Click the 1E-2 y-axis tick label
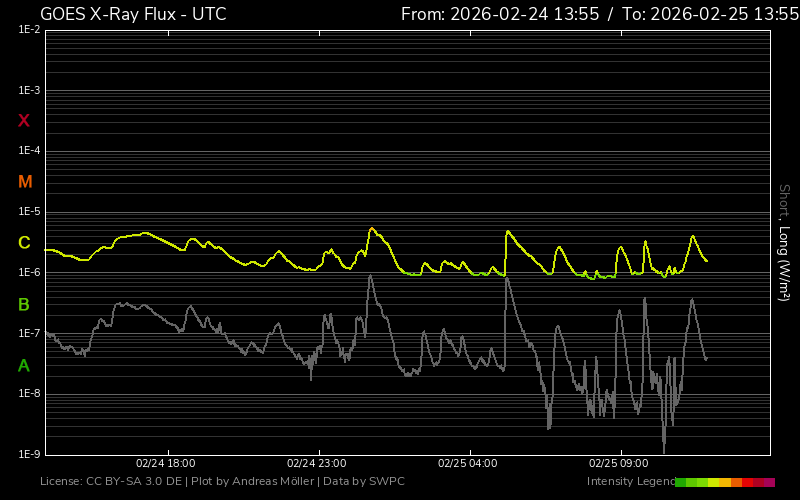 point(29,30)
